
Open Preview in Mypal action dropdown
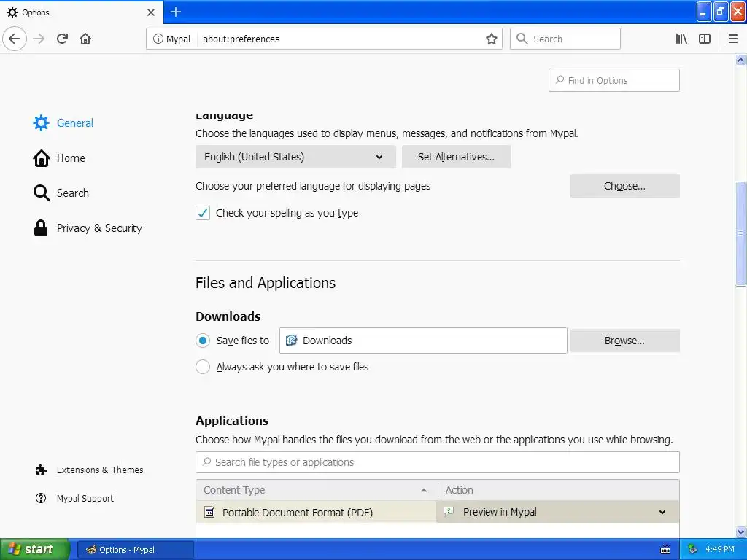tap(557, 512)
